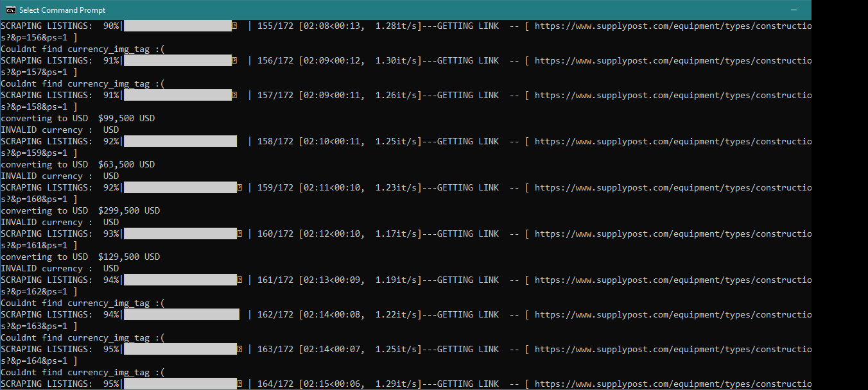Click "GETTING LINK" on the 157/172 line
868x390 pixels.
[x=467, y=96]
